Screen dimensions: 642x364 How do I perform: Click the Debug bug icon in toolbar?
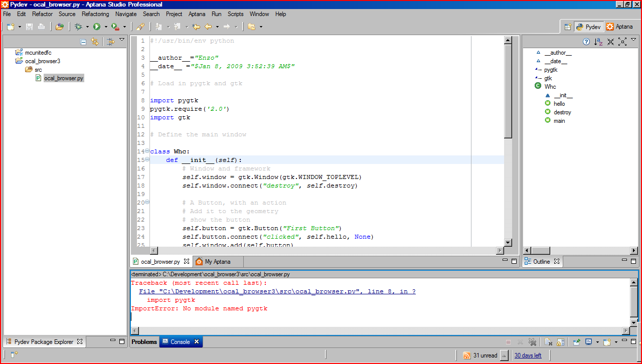pyautogui.click(x=78, y=27)
